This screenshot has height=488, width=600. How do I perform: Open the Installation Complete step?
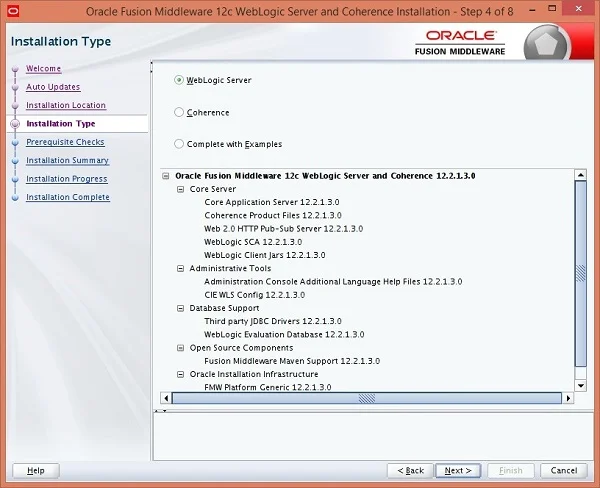click(68, 197)
